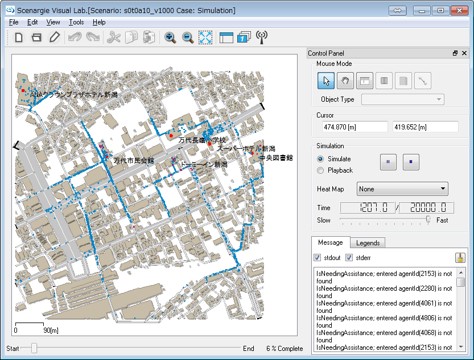Viewport: 474px width, 360px height.
Task: Select the fourth mouse mode icon
Action: click(x=384, y=81)
